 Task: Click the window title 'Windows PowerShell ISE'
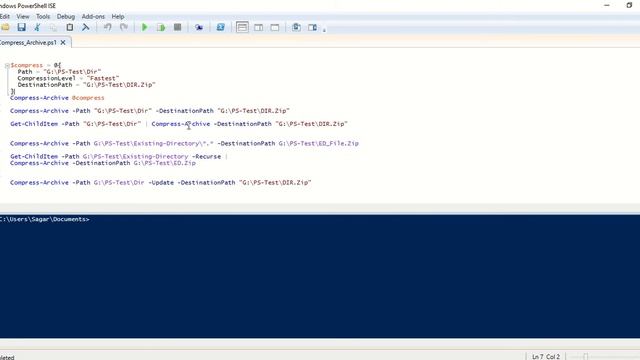click(x=28, y=6)
